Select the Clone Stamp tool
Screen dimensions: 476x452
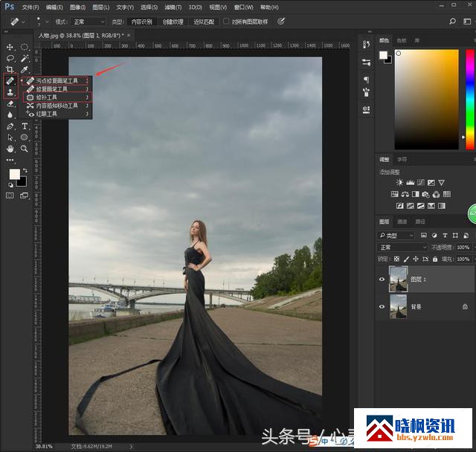(x=10, y=92)
